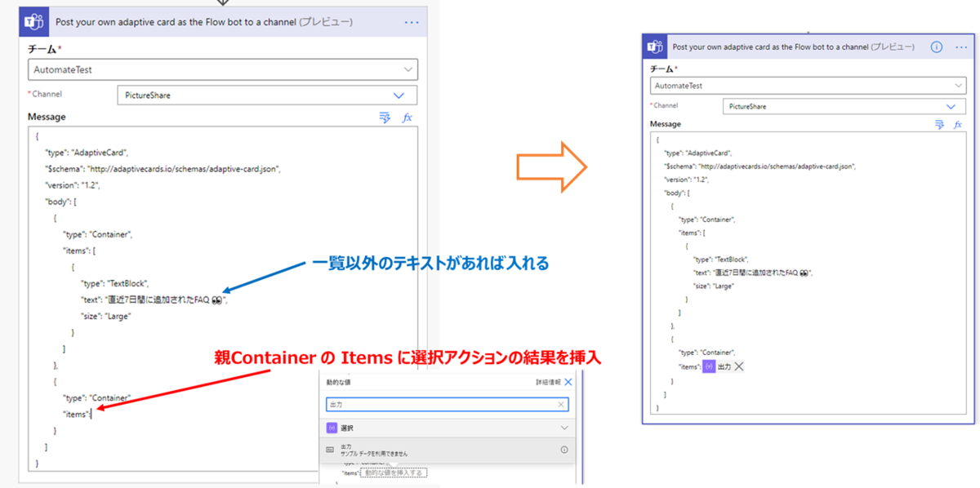Collapse the 選択 group chevron in popup

click(563, 428)
